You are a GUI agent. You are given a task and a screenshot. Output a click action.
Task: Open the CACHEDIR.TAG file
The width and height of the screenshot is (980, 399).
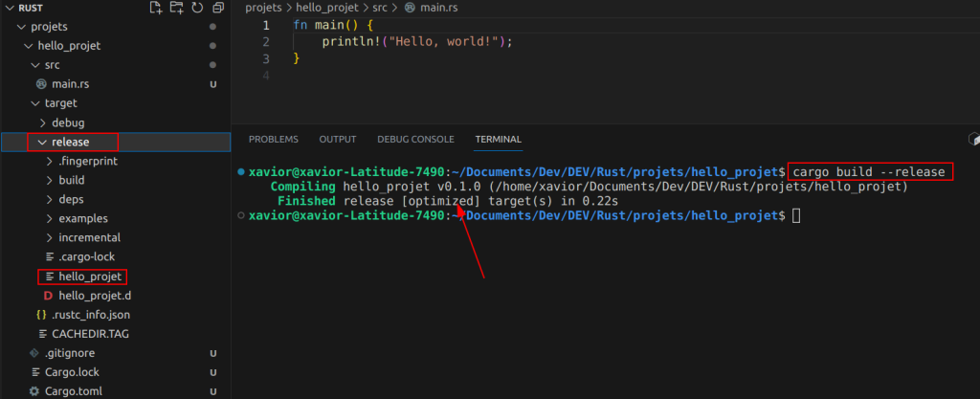click(x=91, y=334)
